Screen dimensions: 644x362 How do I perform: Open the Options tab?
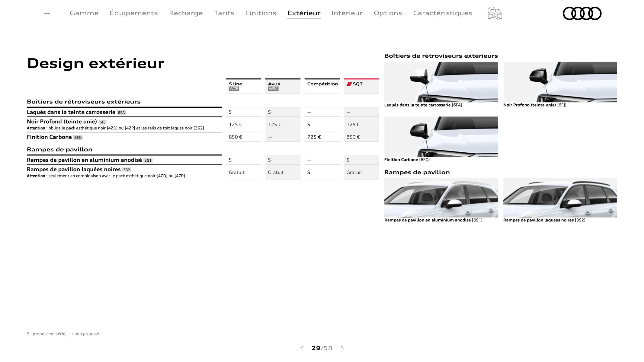[x=388, y=13]
